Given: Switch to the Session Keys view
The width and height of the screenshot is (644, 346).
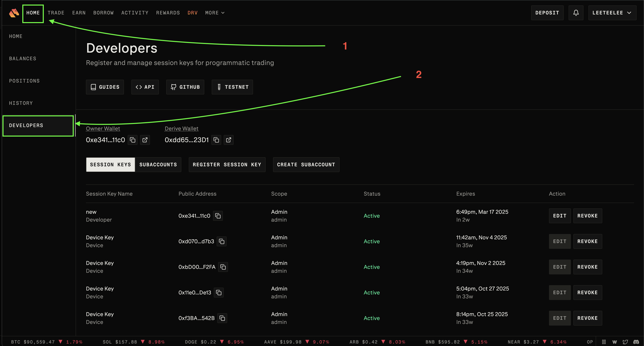Looking at the screenshot, I should pyautogui.click(x=110, y=165).
